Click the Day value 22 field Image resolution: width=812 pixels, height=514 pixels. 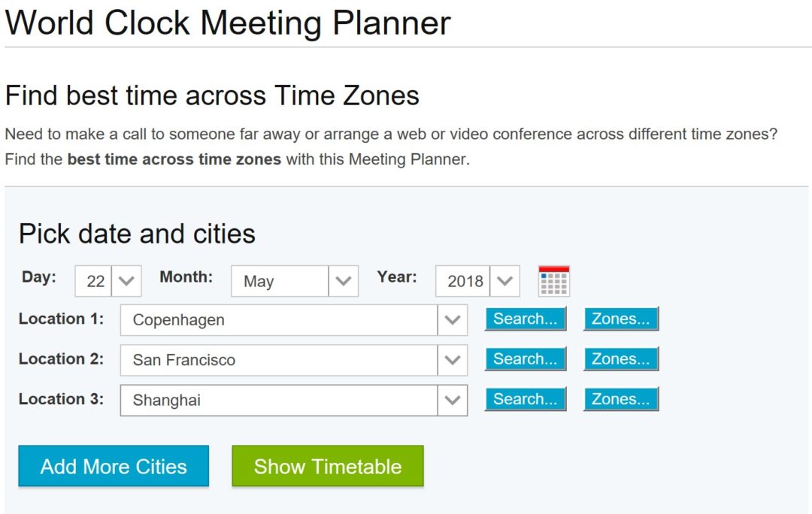coord(95,281)
